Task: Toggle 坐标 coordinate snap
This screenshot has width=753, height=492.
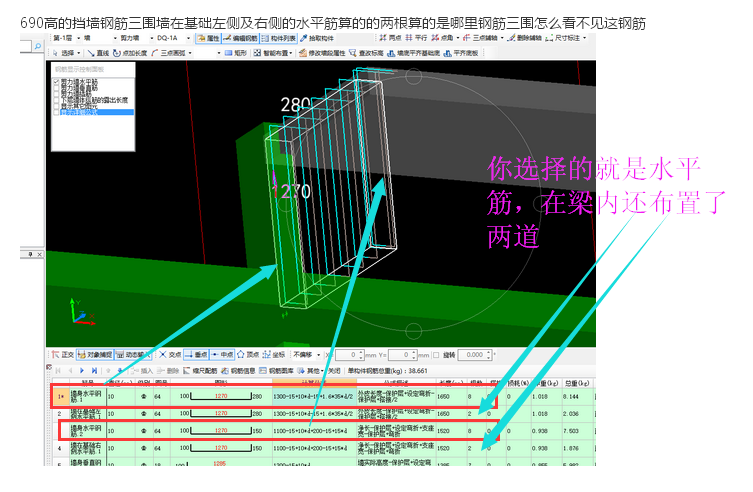Action: (x=274, y=355)
